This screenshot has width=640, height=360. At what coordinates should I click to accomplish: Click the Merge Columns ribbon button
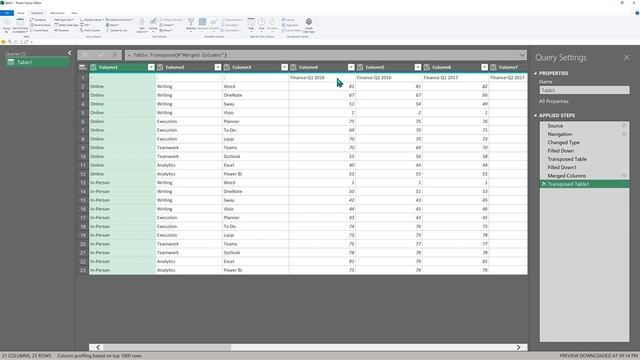pyautogui.click(x=171, y=20)
